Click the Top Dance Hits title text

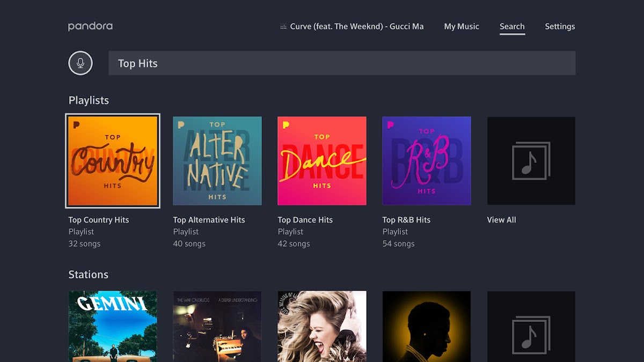tap(305, 220)
